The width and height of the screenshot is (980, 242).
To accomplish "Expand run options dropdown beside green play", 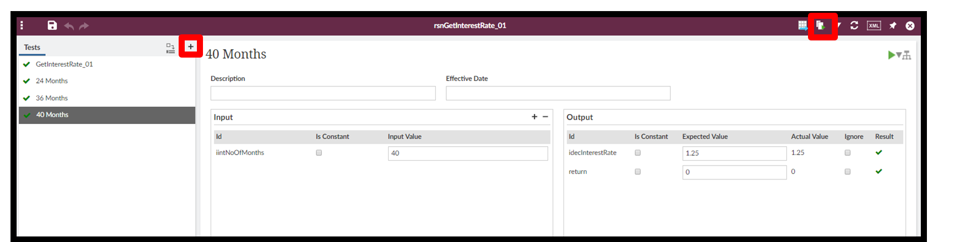I will click(x=899, y=55).
